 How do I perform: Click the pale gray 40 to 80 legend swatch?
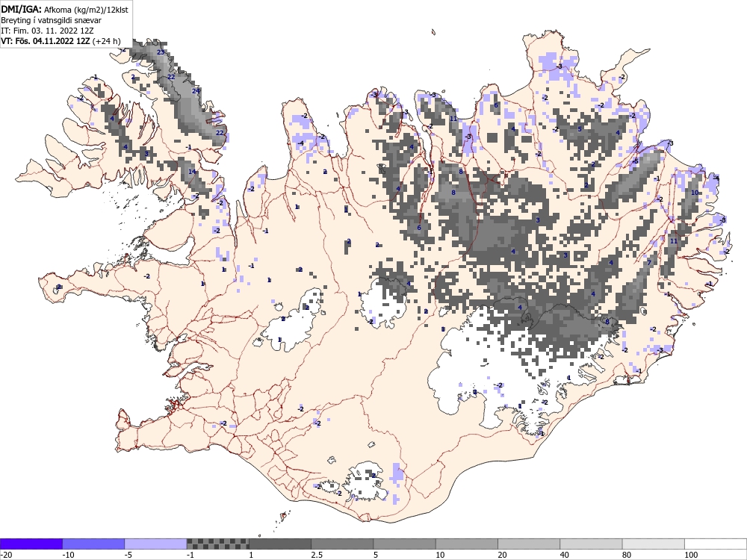tap(591, 544)
